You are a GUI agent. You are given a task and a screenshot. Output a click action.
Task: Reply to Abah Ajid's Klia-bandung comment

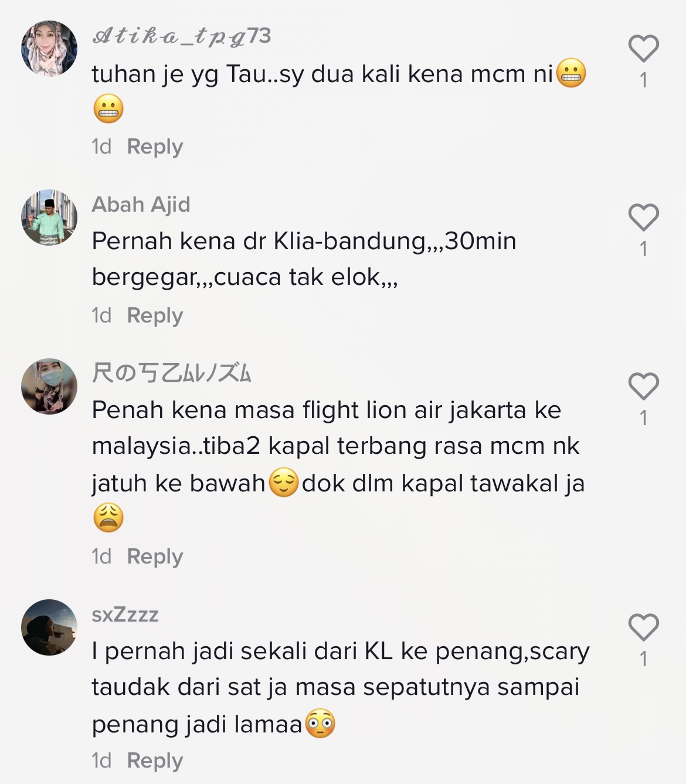click(x=155, y=315)
